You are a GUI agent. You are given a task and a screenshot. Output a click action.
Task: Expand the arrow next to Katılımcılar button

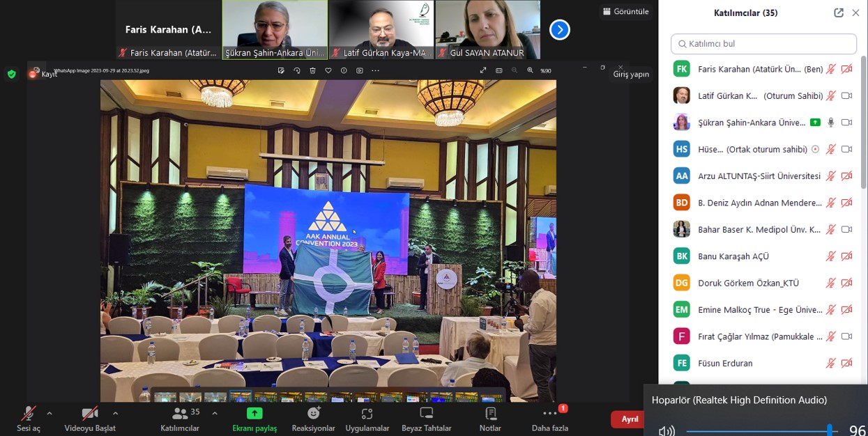point(215,413)
